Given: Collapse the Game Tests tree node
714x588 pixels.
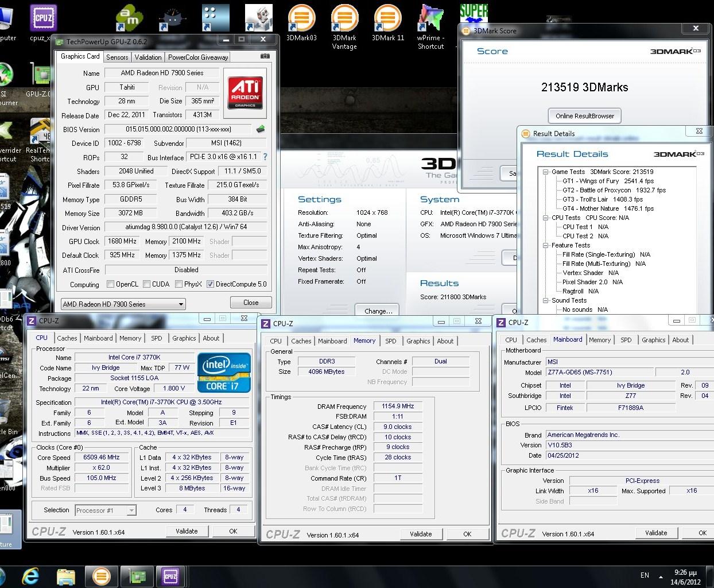Looking at the screenshot, I should point(546,172).
